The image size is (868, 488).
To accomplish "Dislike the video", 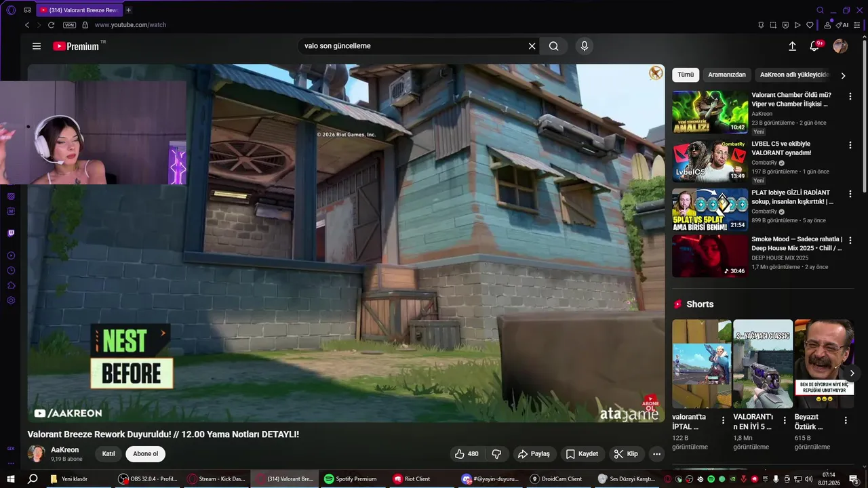I will [496, 454].
